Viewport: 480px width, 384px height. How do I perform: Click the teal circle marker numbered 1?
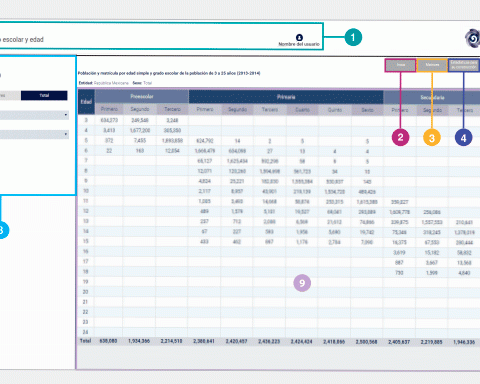(x=353, y=37)
